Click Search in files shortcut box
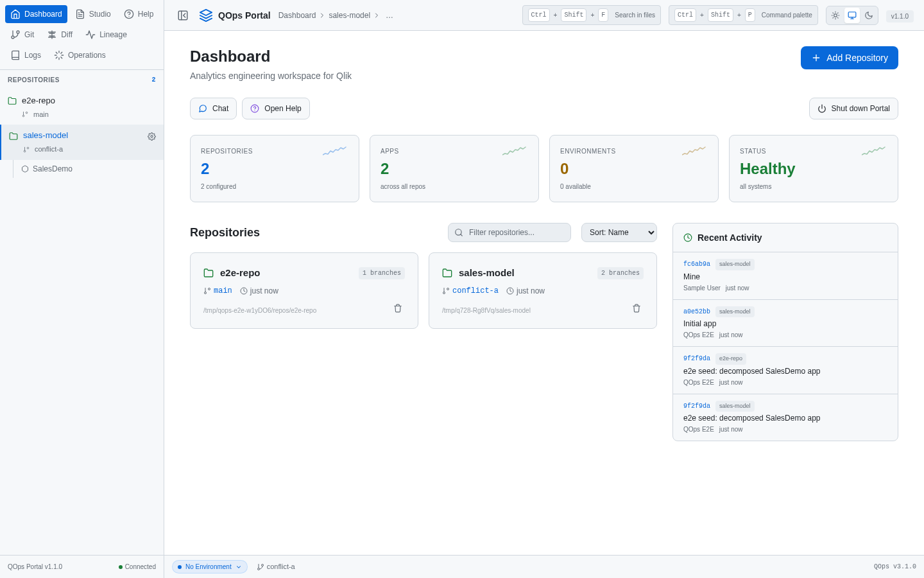 (x=592, y=15)
